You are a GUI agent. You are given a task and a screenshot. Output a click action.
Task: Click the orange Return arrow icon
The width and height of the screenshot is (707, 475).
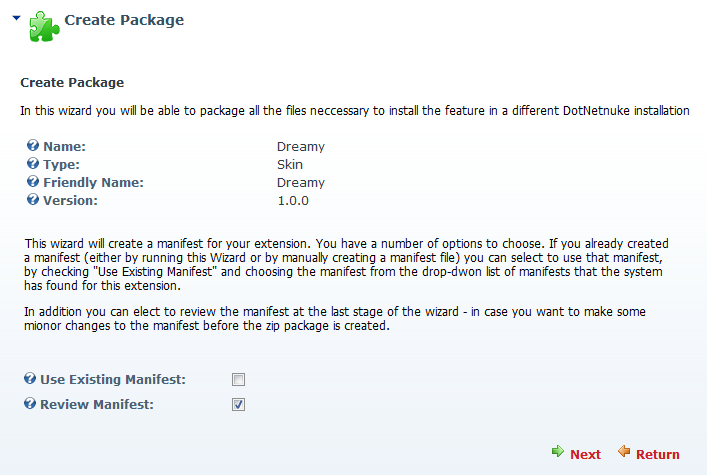(x=624, y=451)
